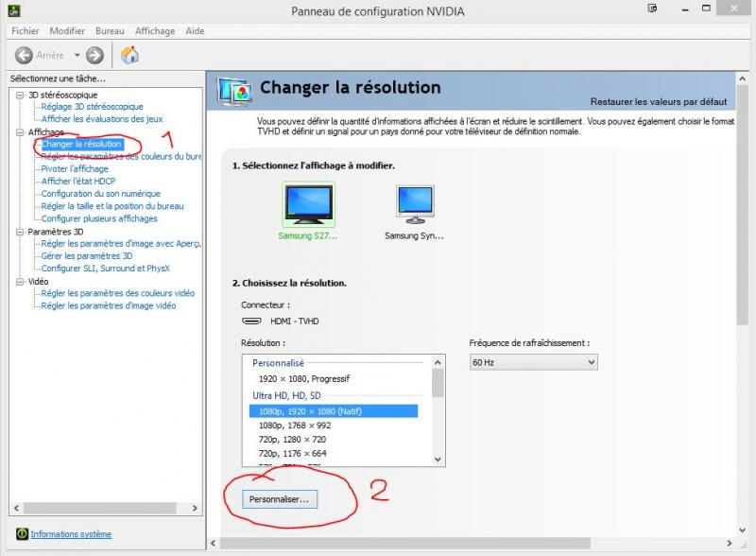Open the Affichage menu
The image size is (756, 556).
(x=155, y=31)
